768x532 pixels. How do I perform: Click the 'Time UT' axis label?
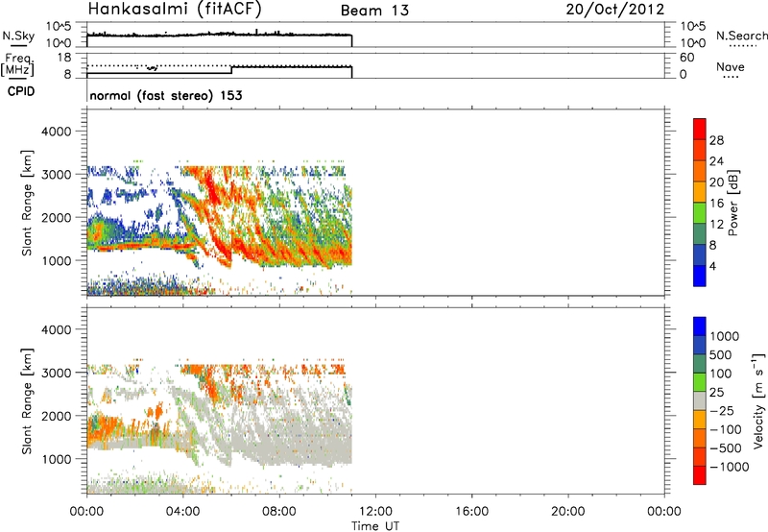pos(375,526)
